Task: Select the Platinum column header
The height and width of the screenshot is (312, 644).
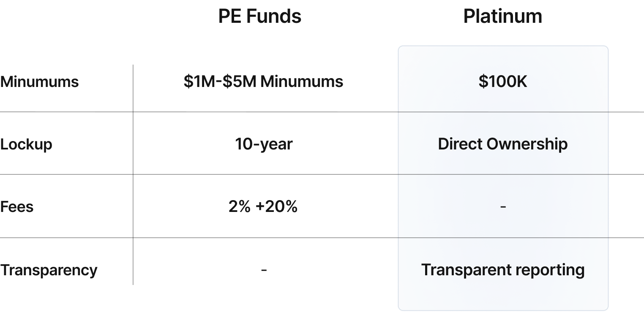Action: tap(502, 17)
